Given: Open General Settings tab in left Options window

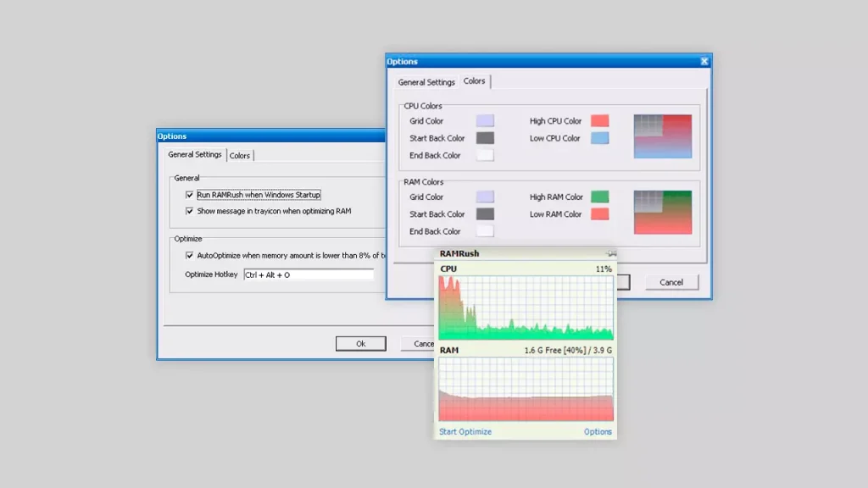Looking at the screenshot, I should click(195, 155).
